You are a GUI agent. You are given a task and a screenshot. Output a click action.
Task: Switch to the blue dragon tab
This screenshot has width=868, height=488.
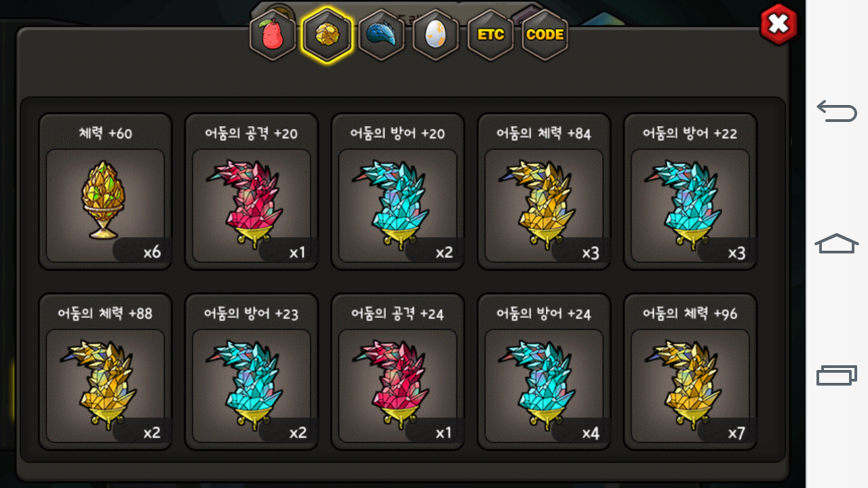coord(382,35)
